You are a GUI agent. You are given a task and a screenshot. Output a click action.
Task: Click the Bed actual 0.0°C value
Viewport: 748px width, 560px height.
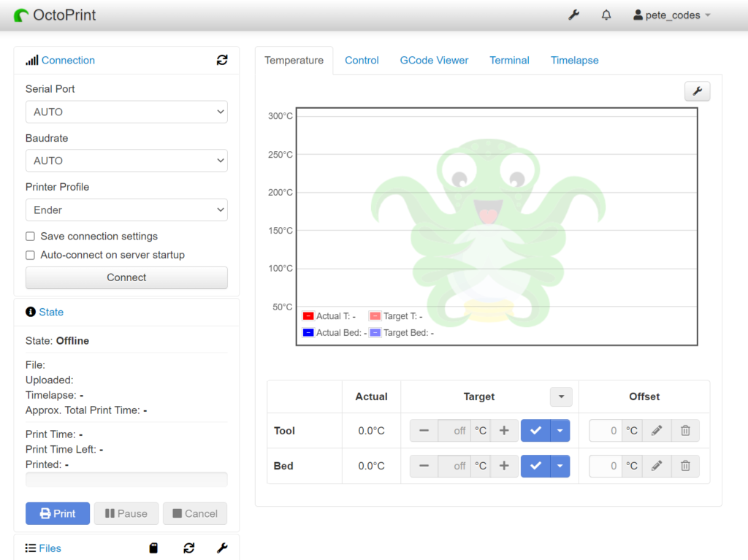click(x=371, y=466)
